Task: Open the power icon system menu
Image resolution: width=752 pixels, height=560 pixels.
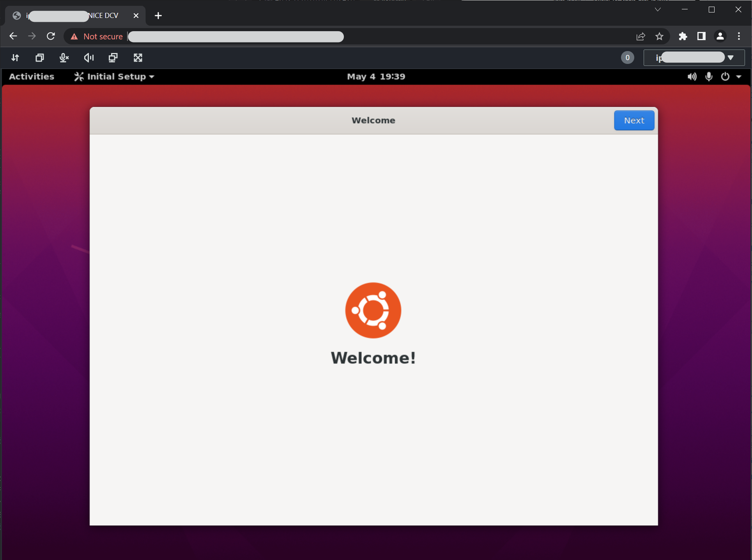Action: point(725,76)
